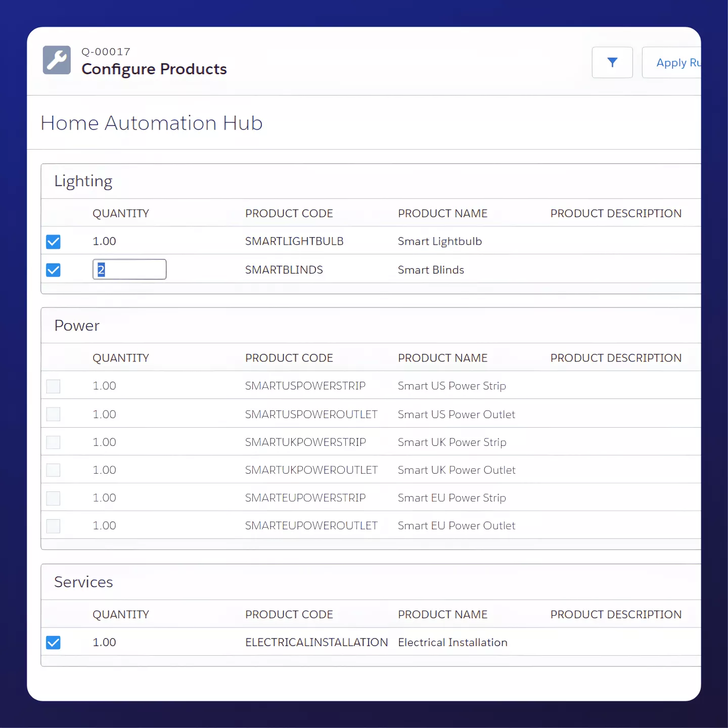Select the Smart UK Power Outlet checkbox
The width and height of the screenshot is (728, 728).
53,470
